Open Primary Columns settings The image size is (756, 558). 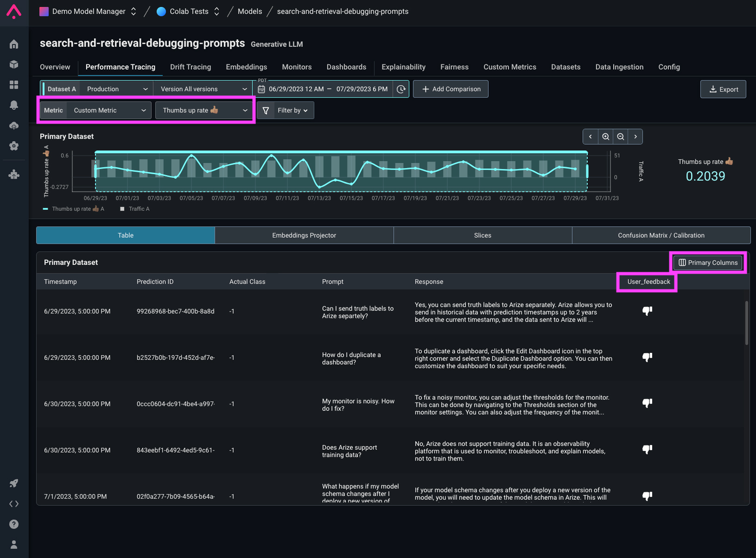coord(708,262)
